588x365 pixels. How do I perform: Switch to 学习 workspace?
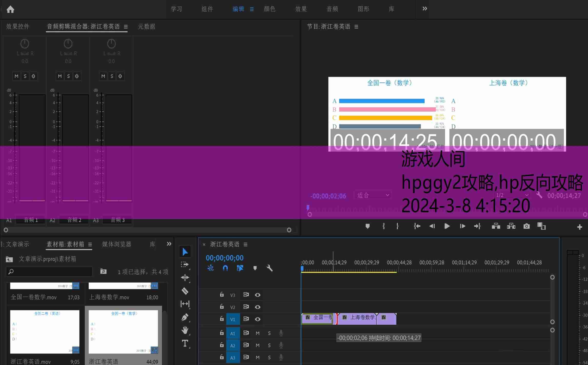pos(177,9)
